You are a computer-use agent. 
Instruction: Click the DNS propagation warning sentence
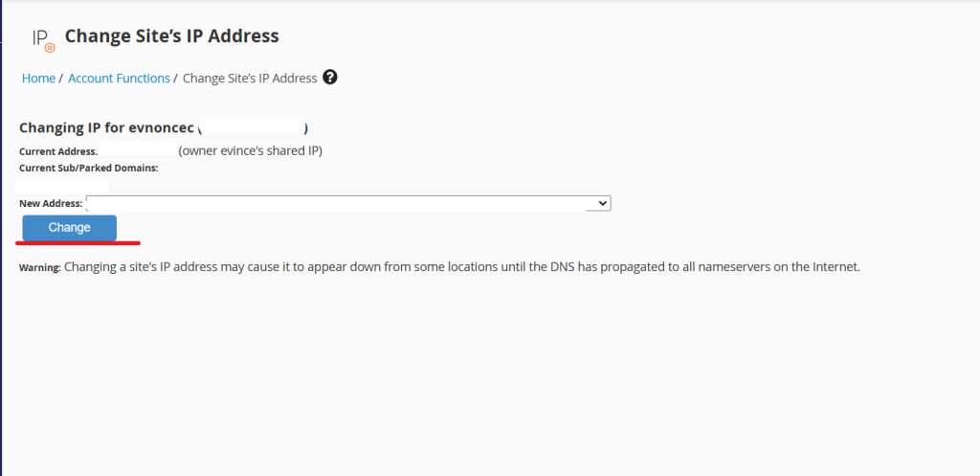pyautogui.click(x=461, y=267)
